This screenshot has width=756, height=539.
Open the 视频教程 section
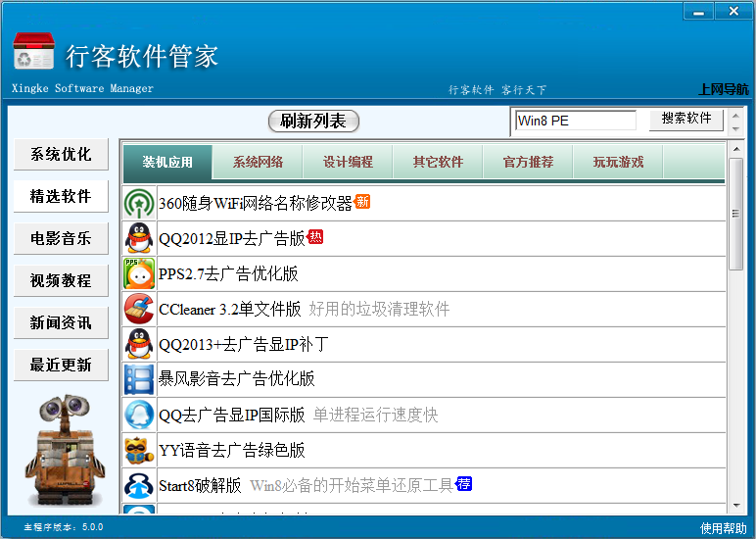point(61,281)
